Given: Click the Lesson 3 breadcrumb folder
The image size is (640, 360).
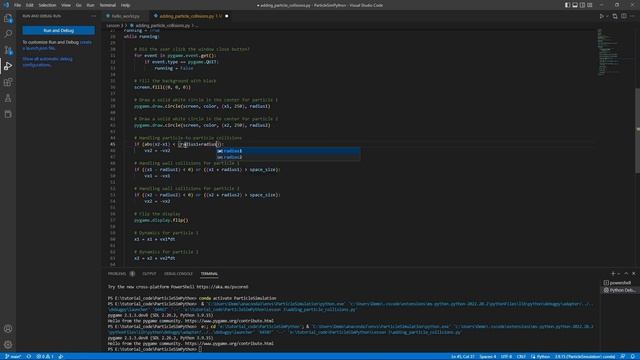Looking at the screenshot, I should click(x=114, y=25).
